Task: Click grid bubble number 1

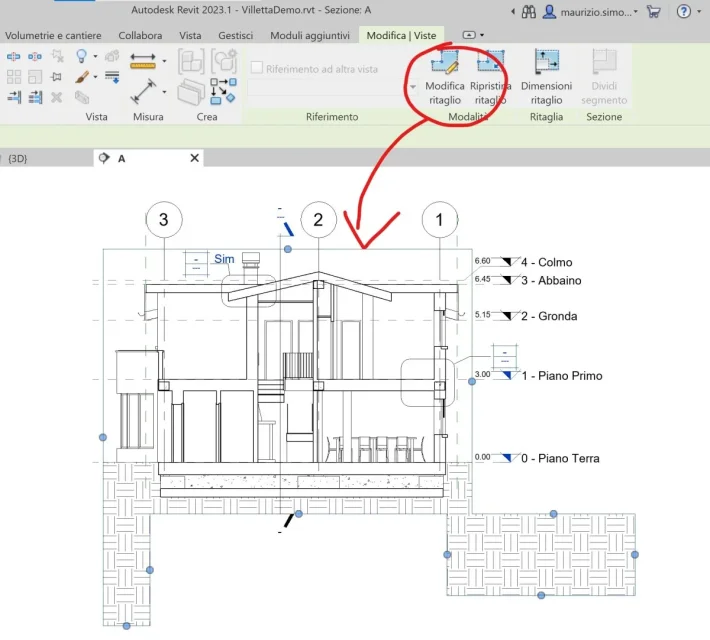Action: [439, 219]
